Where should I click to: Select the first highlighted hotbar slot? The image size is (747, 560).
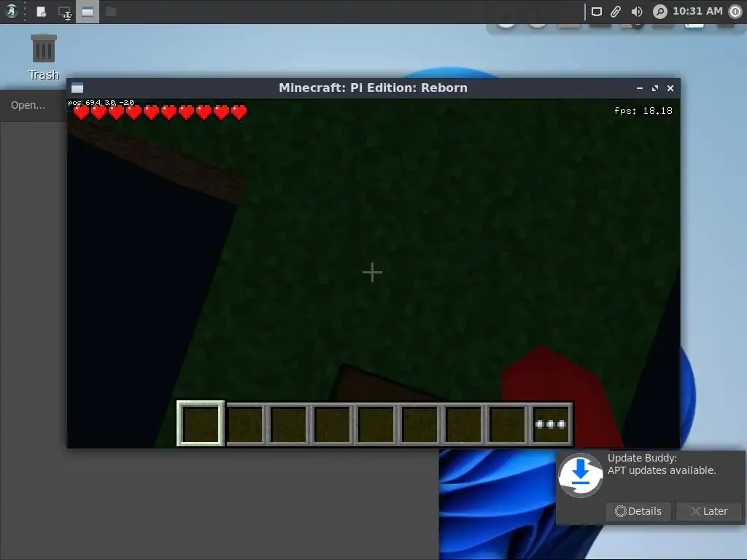click(x=201, y=424)
